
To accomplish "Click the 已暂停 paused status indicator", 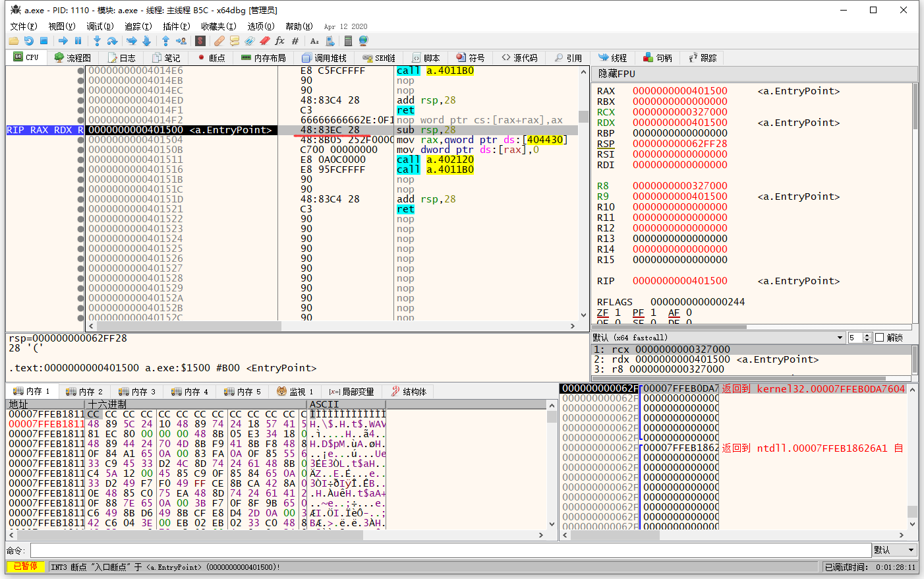I will click(26, 566).
